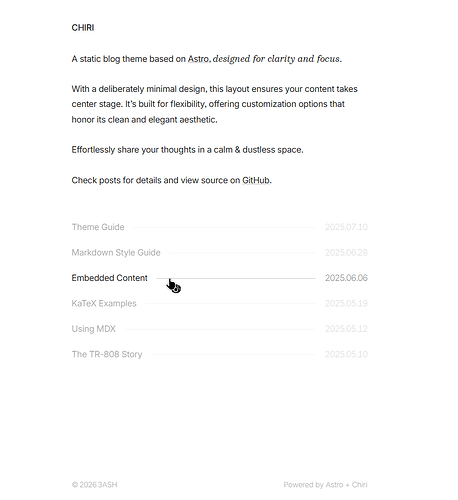Open the footer Chiri link
The height and width of the screenshot is (500, 458).
click(x=360, y=485)
